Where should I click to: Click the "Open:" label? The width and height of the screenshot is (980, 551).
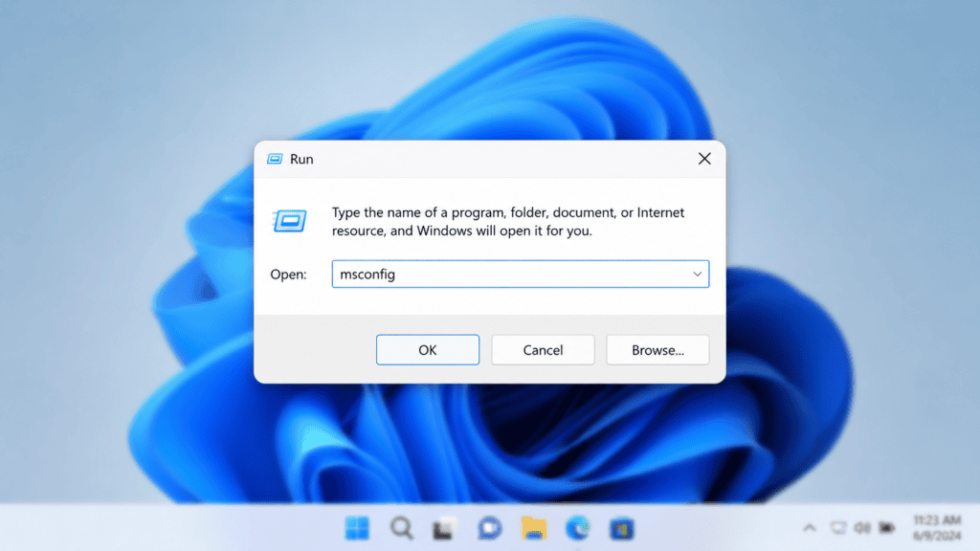coord(288,275)
